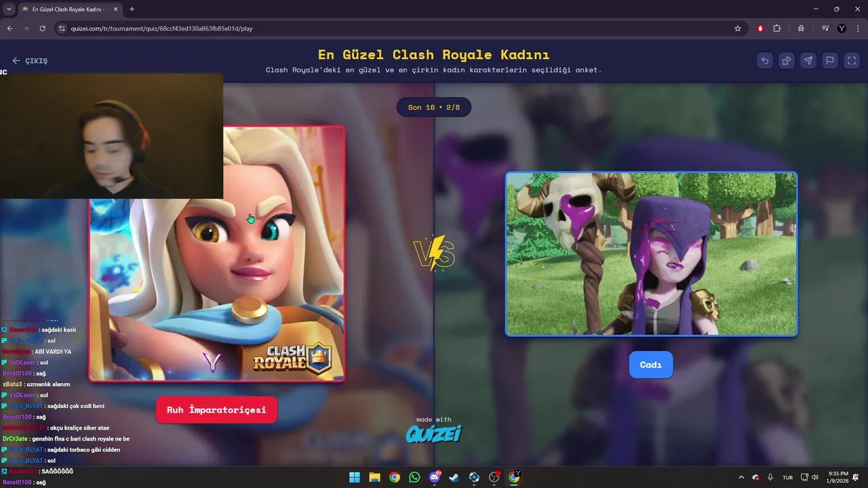
Task: Choose the Ruh İmparatoriçesi button
Action: [x=216, y=410]
